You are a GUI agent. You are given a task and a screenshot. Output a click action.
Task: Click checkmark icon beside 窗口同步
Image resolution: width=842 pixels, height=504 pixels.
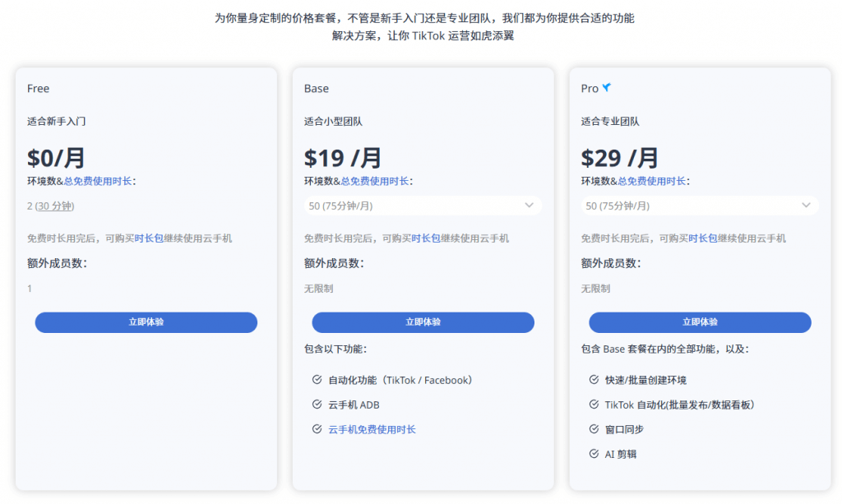(x=594, y=429)
